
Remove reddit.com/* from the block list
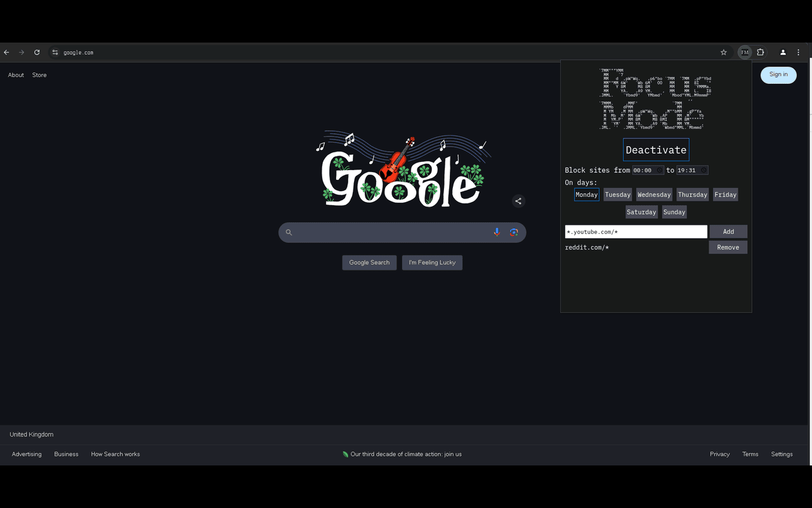(728, 248)
